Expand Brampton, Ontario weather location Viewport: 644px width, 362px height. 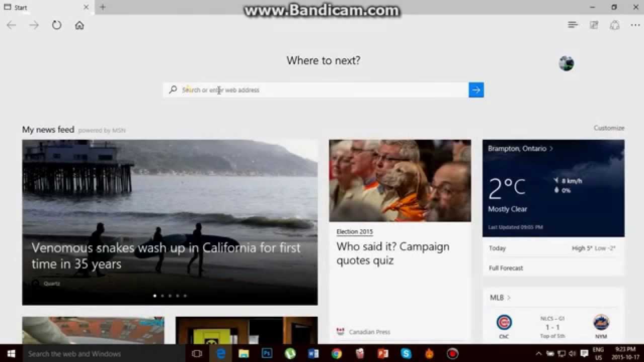click(x=520, y=148)
